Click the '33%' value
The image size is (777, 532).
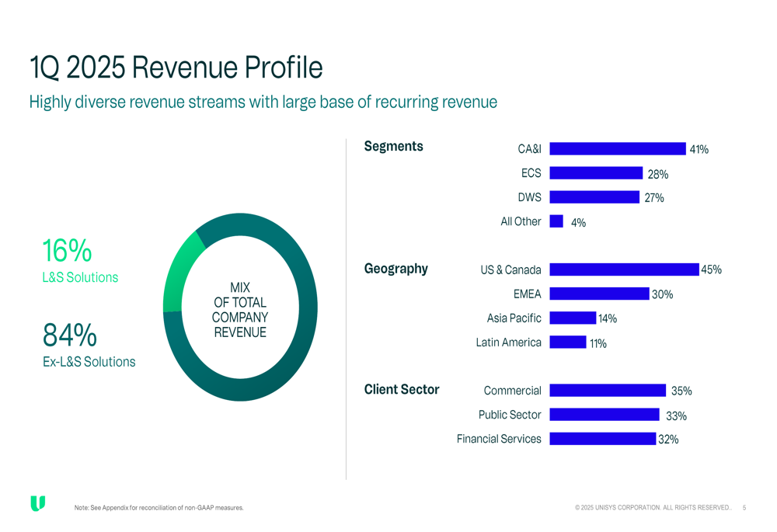[x=677, y=416]
